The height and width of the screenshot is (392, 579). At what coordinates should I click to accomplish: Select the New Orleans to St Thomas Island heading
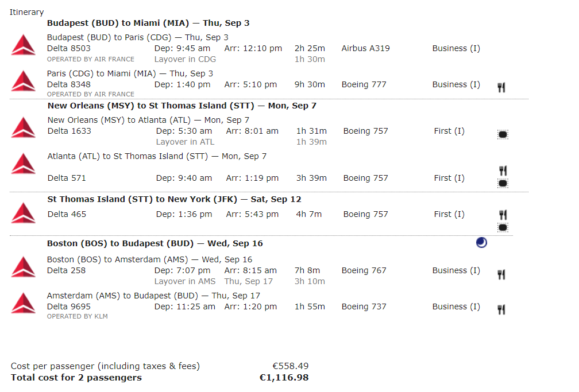pyautogui.click(x=182, y=106)
